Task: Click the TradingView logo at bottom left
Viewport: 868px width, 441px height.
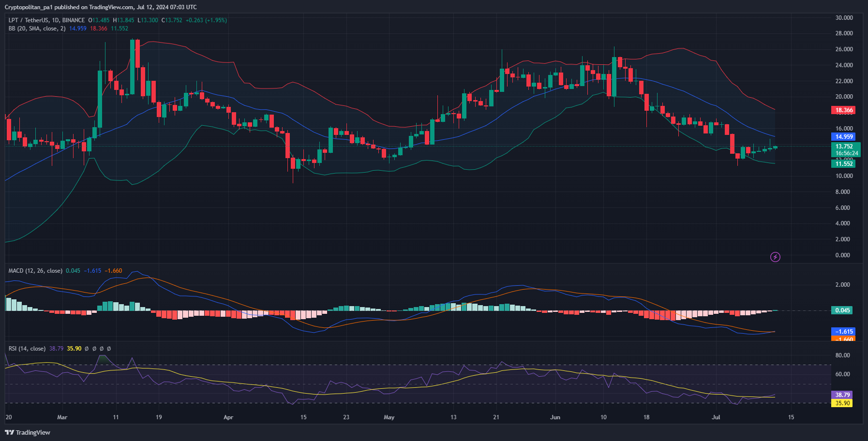Action: (28, 432)
